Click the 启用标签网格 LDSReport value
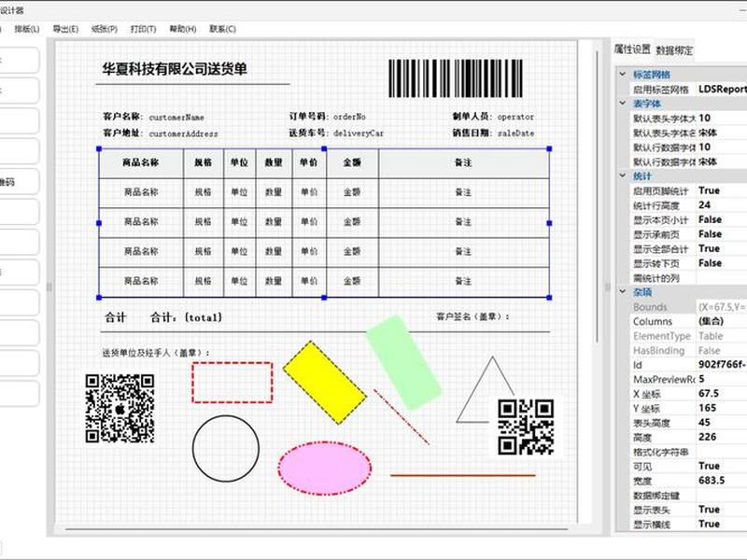This screenshot has width=747, height=560. point(721,89)
